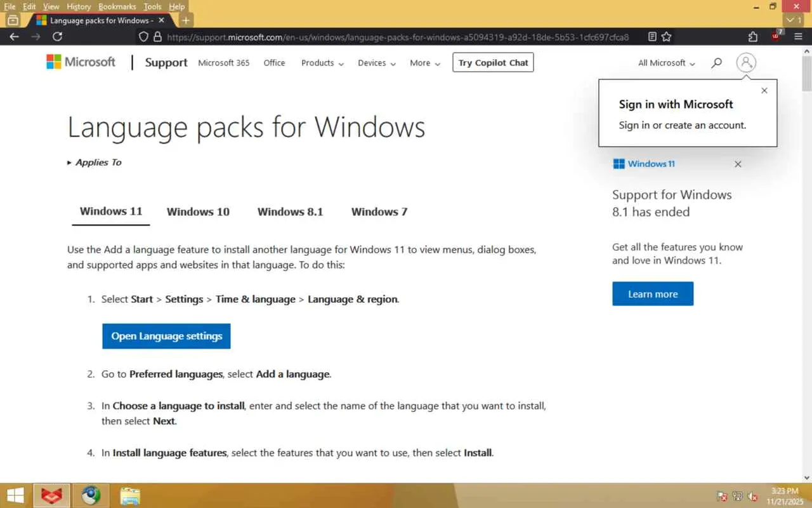Image resolution: width=812 pixels, height=508 pixels.
Task: Open the History menu
Action: pyautogui.click(x=79, y=6)
